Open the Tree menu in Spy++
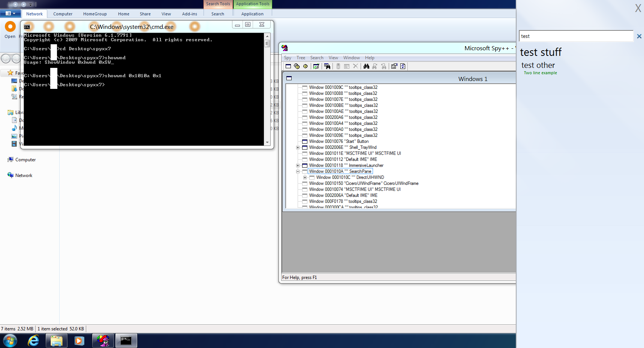This screenshot has height=348, width=644. tap(301, 58)
